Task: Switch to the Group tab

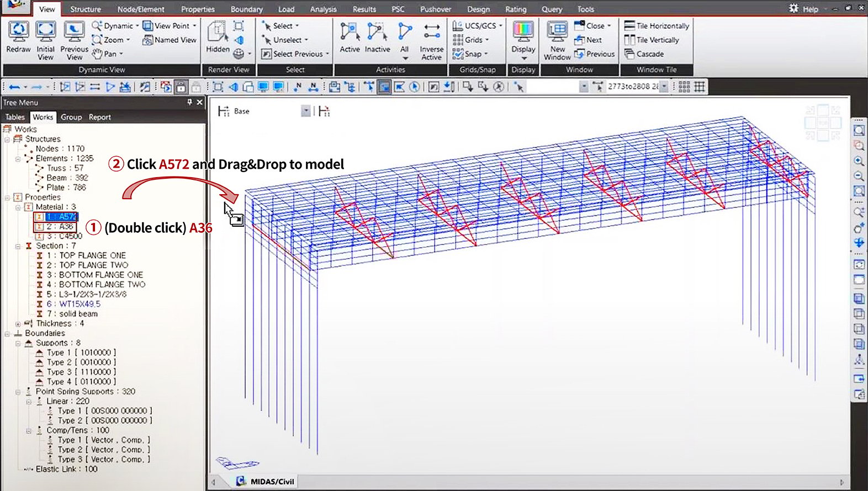Action: point(71,117)
